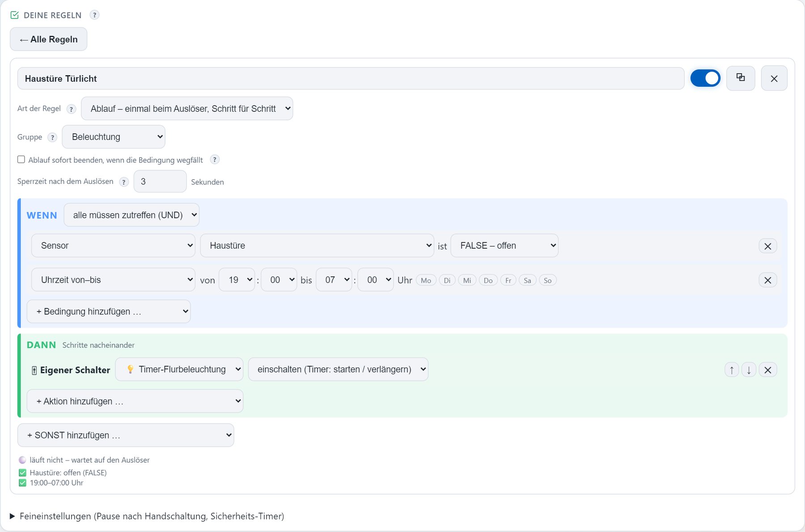Click the rule name field Haustüre Türlicht
Screen dimensions: 805x532
(351, 79)
